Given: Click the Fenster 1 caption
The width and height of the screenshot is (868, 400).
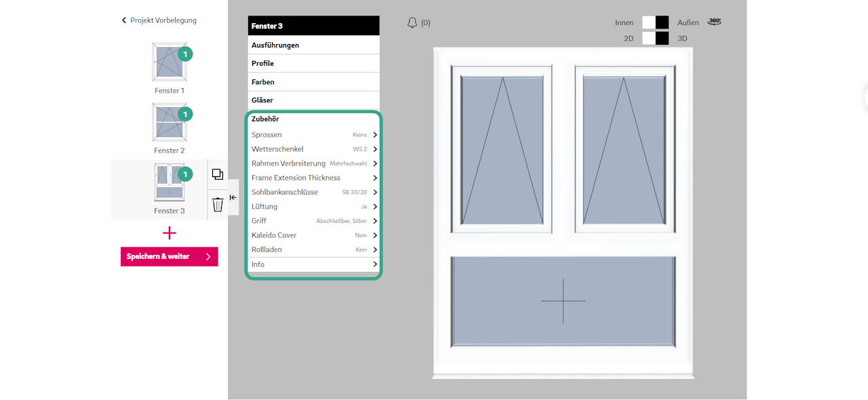Looking at the screenshot, I should coord(170,91).
